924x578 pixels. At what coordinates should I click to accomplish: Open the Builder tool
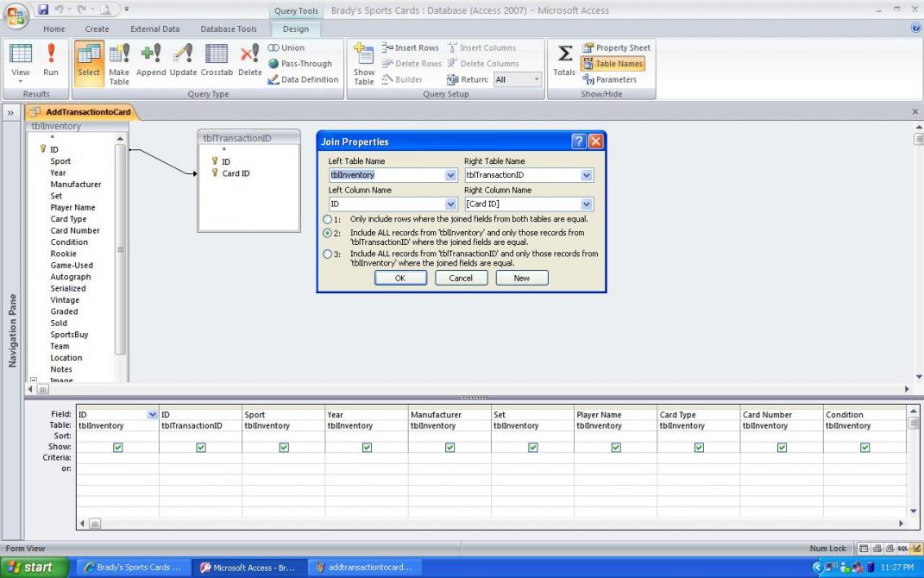(x=402, y=79)
